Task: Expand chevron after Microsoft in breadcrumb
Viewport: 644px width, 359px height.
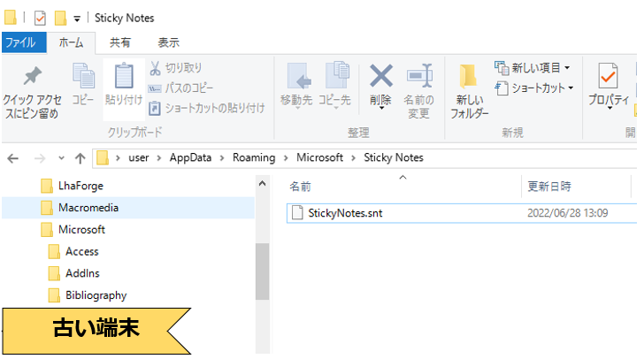Action: click(354, 158)
